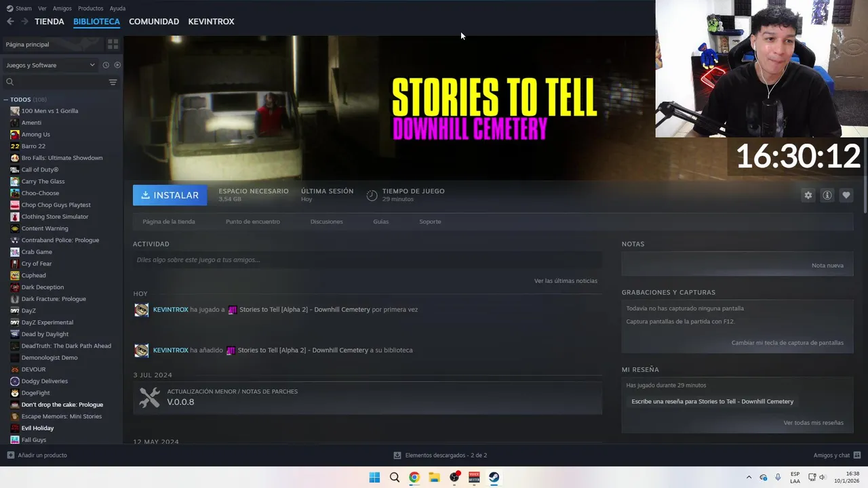This screenshot has height=488, width=868.
Task: Open Friends and chat icon
Action: (857, 455)
